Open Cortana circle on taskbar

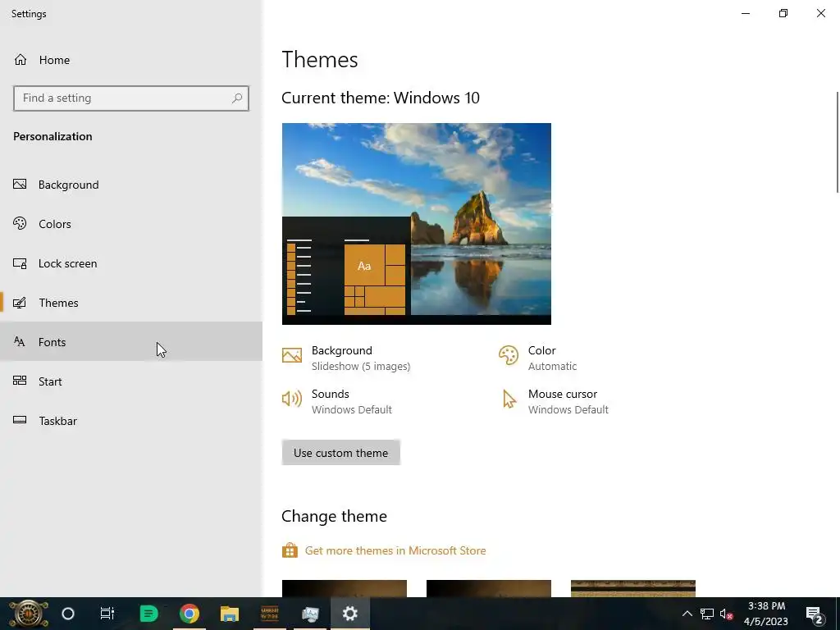[x=68, y=614]
